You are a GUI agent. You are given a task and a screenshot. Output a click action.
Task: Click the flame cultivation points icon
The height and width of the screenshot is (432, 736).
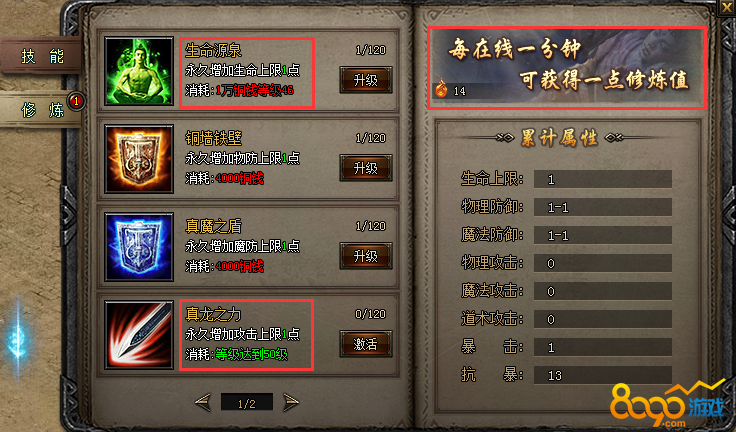pyautogui.click(x=441, y=88)
